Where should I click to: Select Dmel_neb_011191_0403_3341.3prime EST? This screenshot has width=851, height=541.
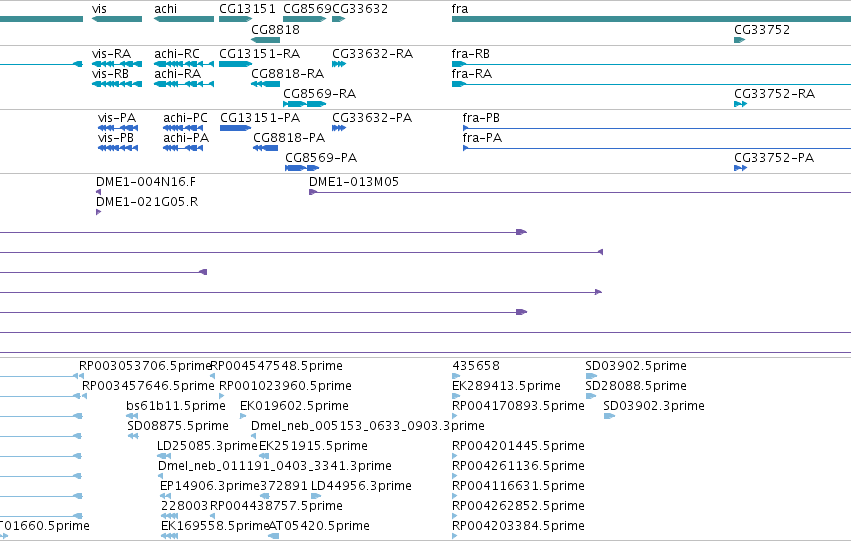tap(160, 476)
